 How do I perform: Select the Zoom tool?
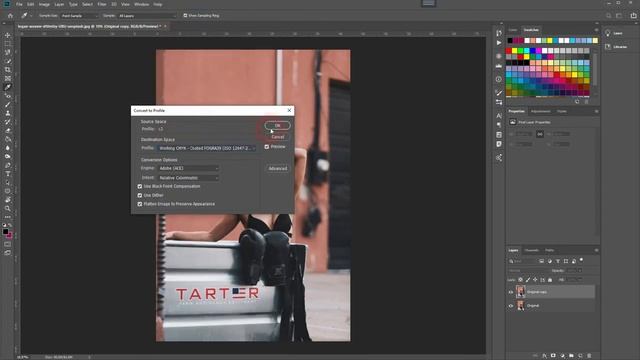[x=7, y=209]
